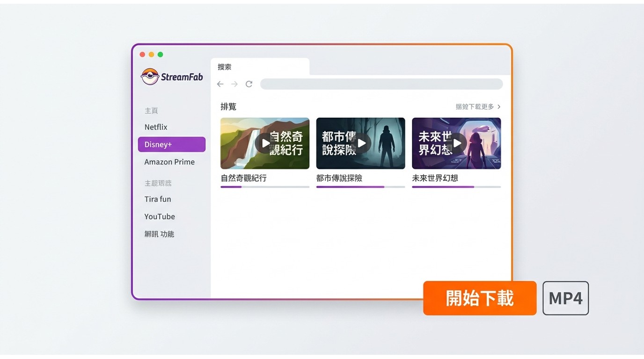
Task: Click the 都市傳說探險 title below thumbnail
Action: pyautogui.click(x=339, y=178)
